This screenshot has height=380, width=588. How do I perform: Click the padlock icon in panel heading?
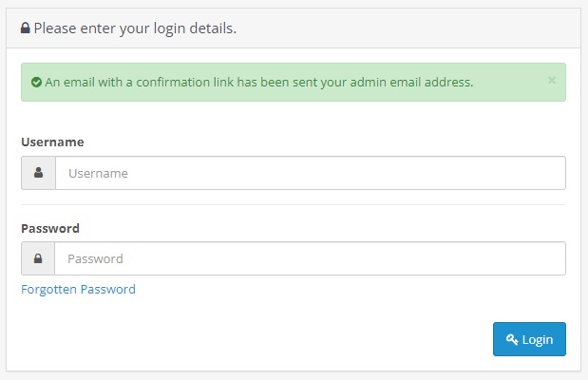point(25,28)
